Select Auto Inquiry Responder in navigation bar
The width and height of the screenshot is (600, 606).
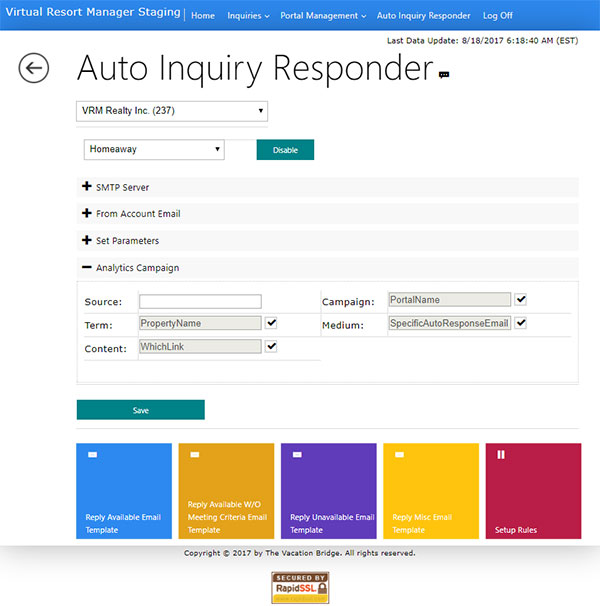click(x=423, y=16)
